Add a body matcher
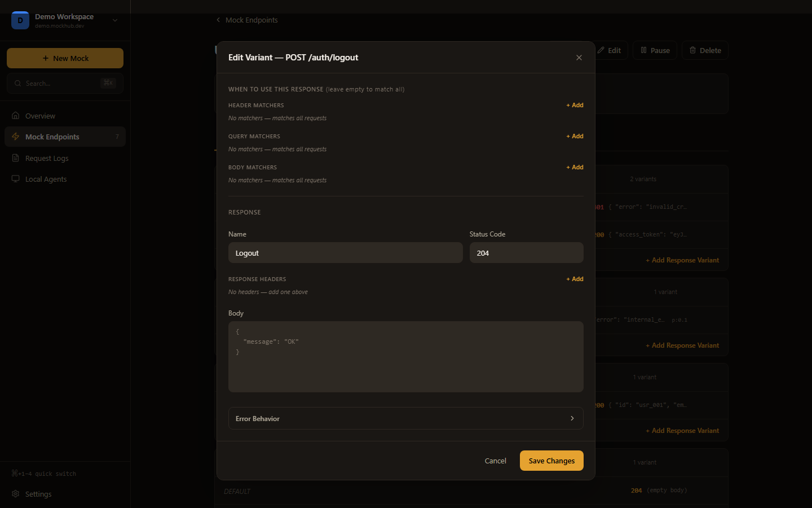The width and height of the screenshot is (812, 508). point(575,167)
